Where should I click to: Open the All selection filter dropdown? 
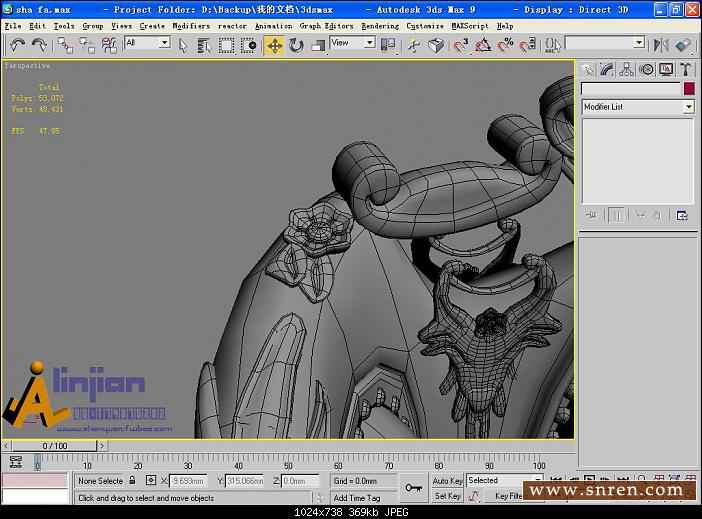click(147, 44)
